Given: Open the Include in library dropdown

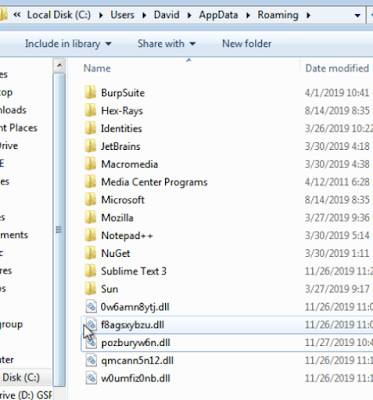Looking at the screenshot, I should [x=68, y=44].
